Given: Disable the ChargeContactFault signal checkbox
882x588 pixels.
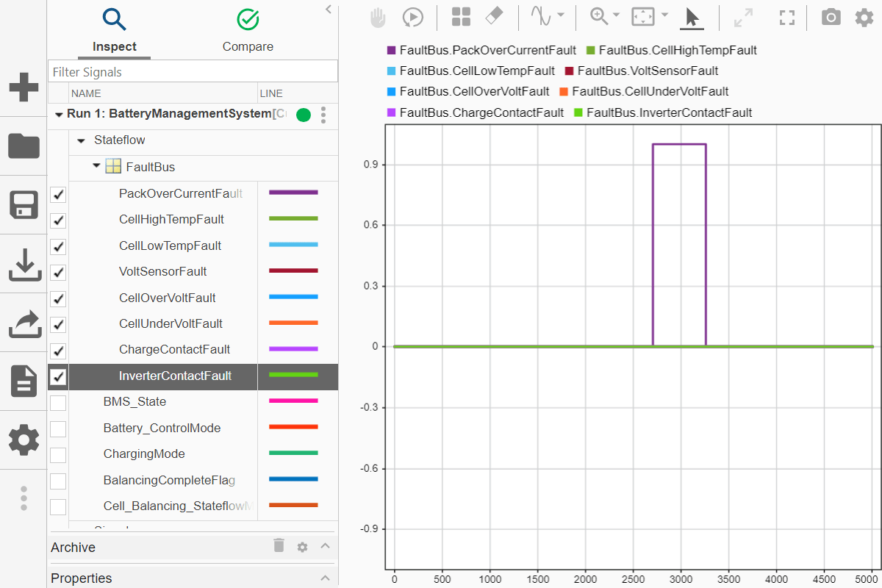Looking at the screenshot, I should 58,351.
